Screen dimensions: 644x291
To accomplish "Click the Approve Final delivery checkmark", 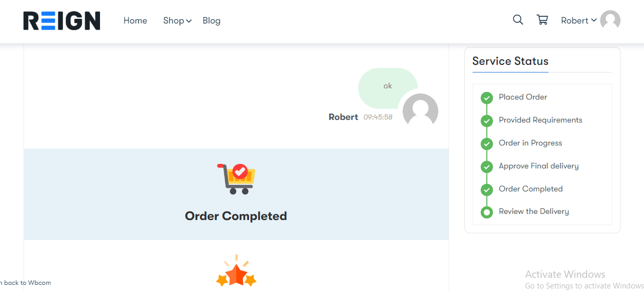I will 487,166.
